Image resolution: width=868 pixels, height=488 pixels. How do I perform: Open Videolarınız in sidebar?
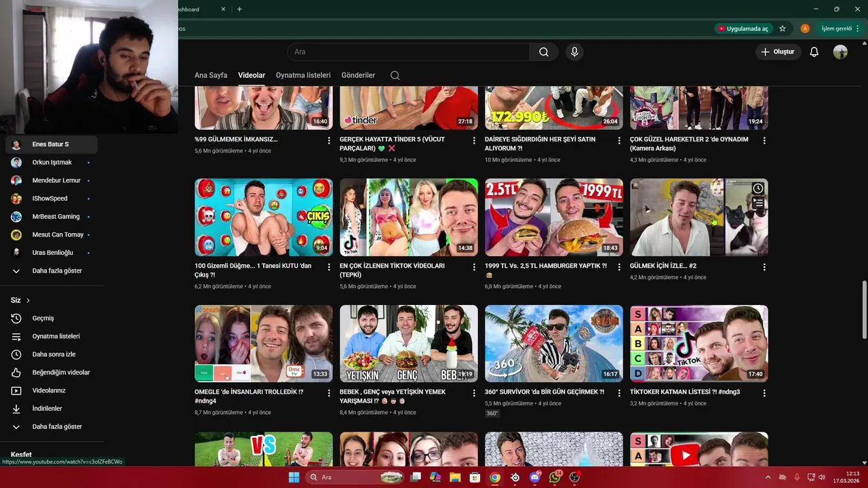(52, 390)
